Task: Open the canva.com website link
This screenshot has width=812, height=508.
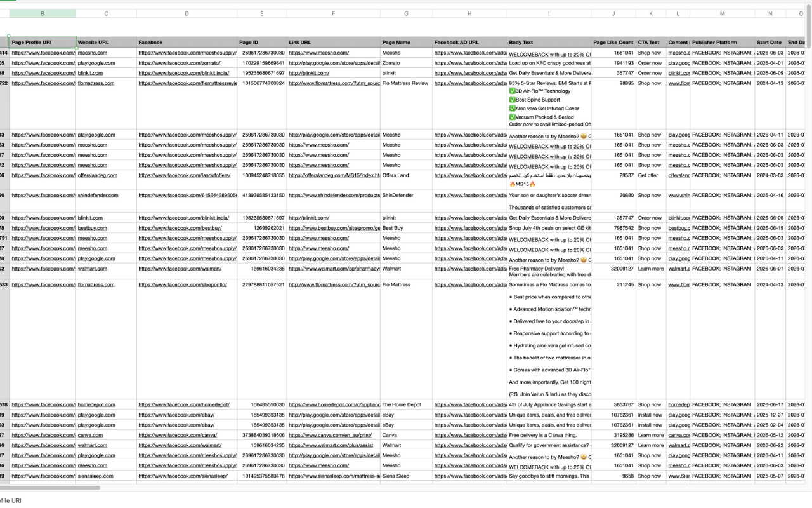Action: pos(90,435)
